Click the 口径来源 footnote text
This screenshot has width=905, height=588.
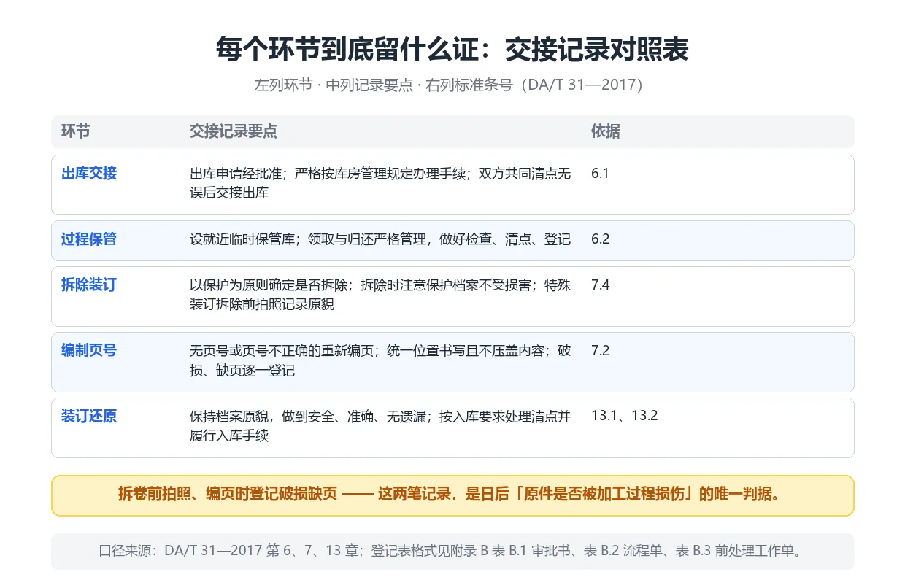[x=452, y=551]
